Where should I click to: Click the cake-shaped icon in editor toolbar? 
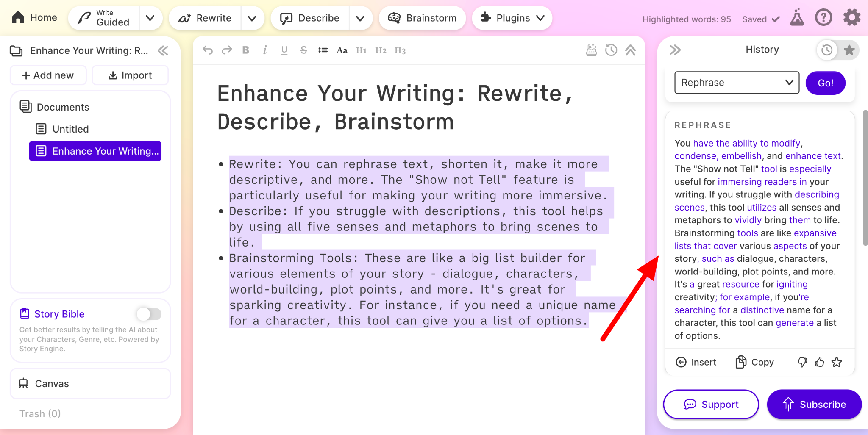tap(592, 50)
